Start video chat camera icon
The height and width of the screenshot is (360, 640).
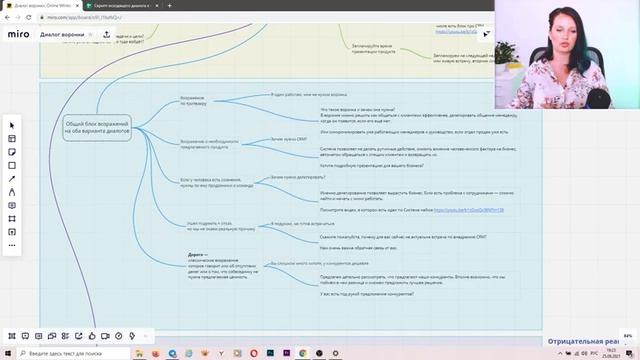click(105, 336)
